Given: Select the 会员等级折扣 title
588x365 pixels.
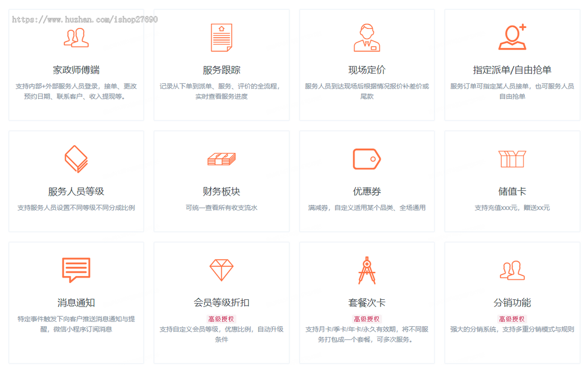Looking at the screenshot, I should click(221, 303).
